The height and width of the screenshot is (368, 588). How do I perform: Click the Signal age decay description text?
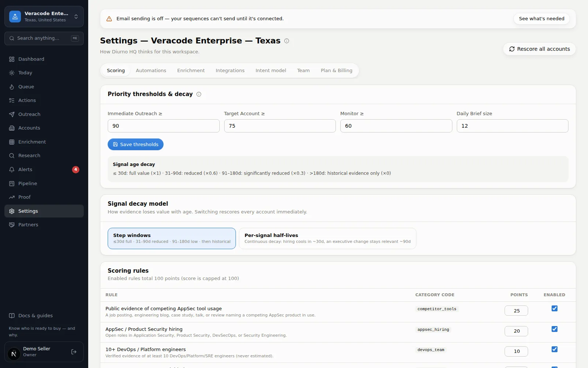click(252, 173)
